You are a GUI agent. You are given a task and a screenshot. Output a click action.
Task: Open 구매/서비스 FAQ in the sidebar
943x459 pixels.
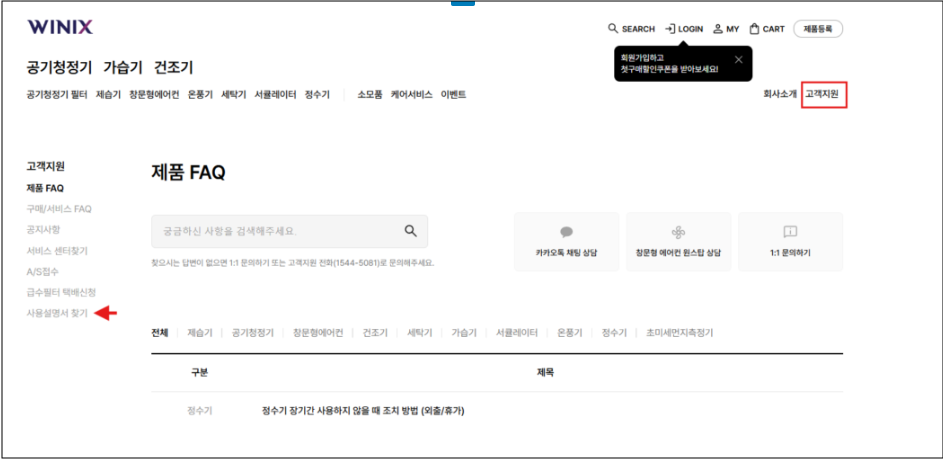(59, 209)
